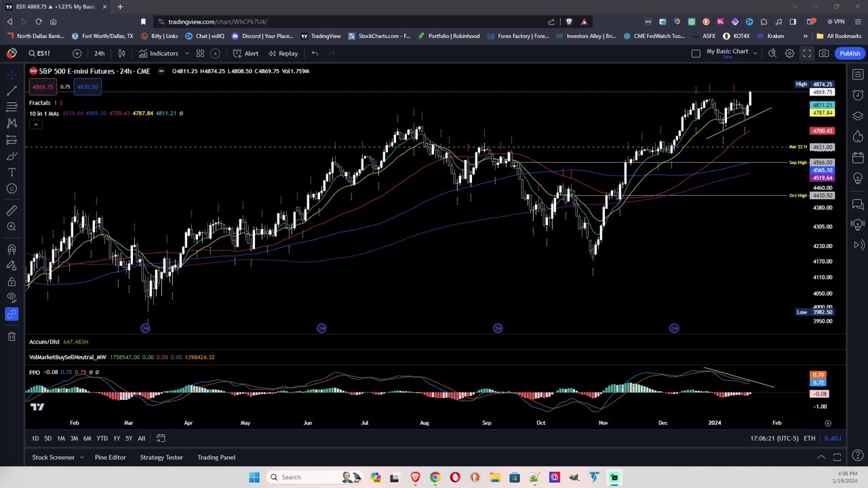The image size is (868, 488).
Task: Toggle lock all drawing tools
Action: [x=12, y=282]
